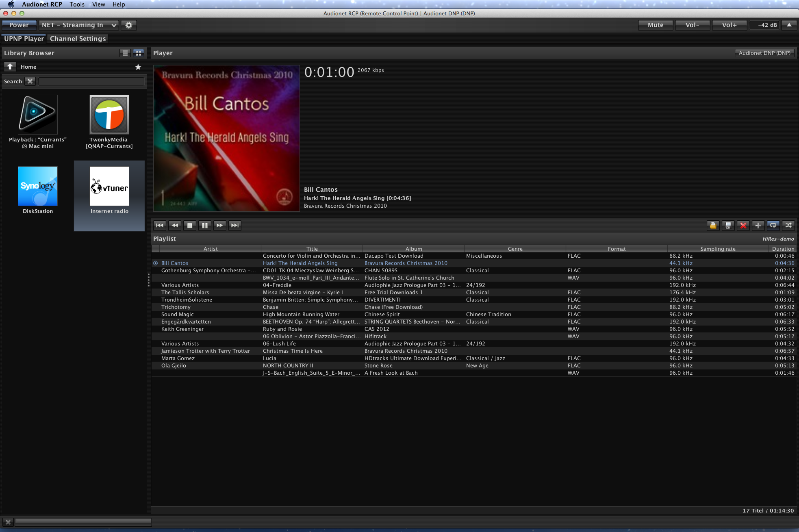
Task: Select Marta Gomez Lucia row
Action: point(474,358)
